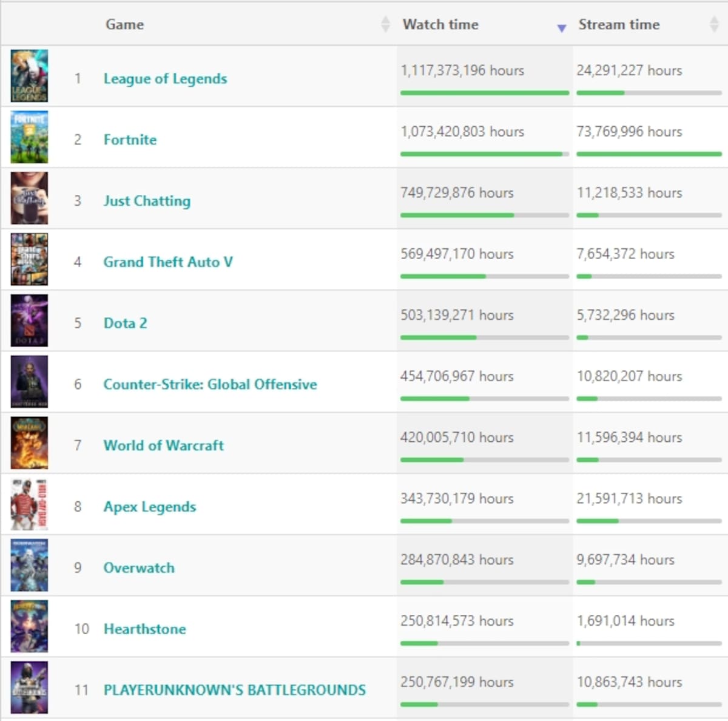Select watch time value 343,730,179 hours
This screenshot has width=728, height=721.
[x=457, y=499]
